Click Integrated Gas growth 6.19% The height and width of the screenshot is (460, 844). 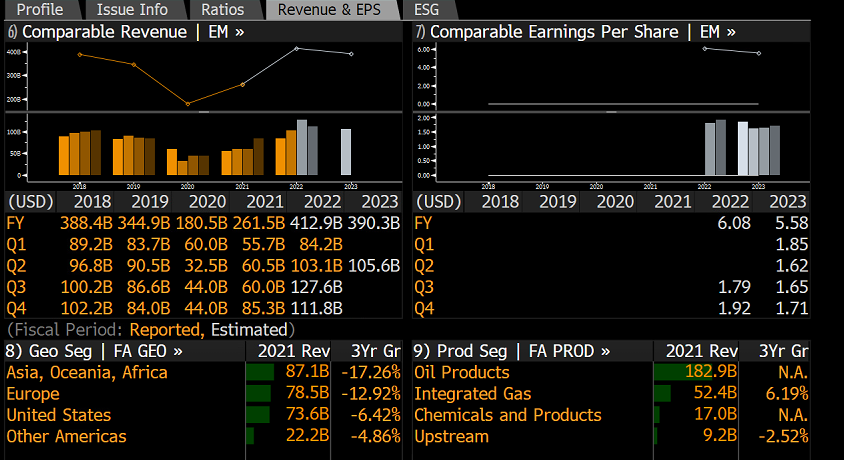(x=786, y=394)
